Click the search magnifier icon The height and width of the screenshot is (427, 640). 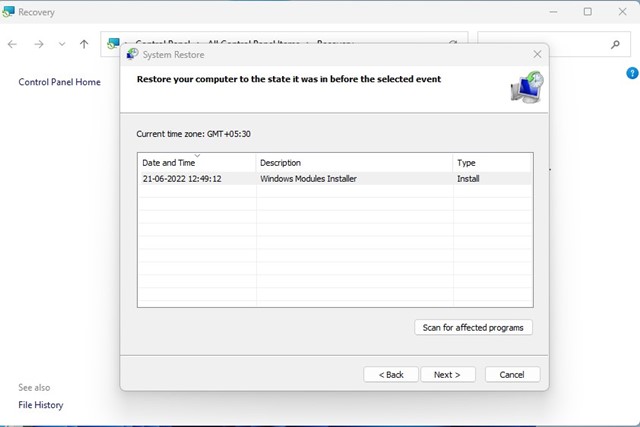coord(614,45)
